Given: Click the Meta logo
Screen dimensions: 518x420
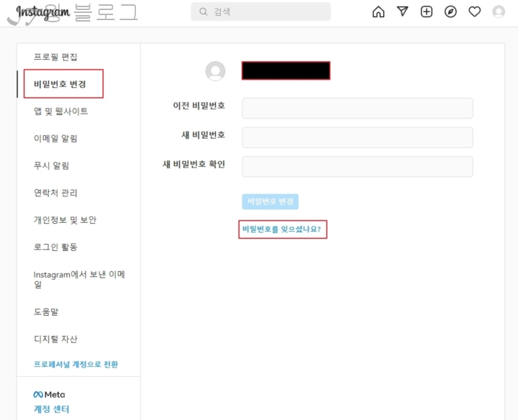Looking at the screenshot, I should pos(49,395).
